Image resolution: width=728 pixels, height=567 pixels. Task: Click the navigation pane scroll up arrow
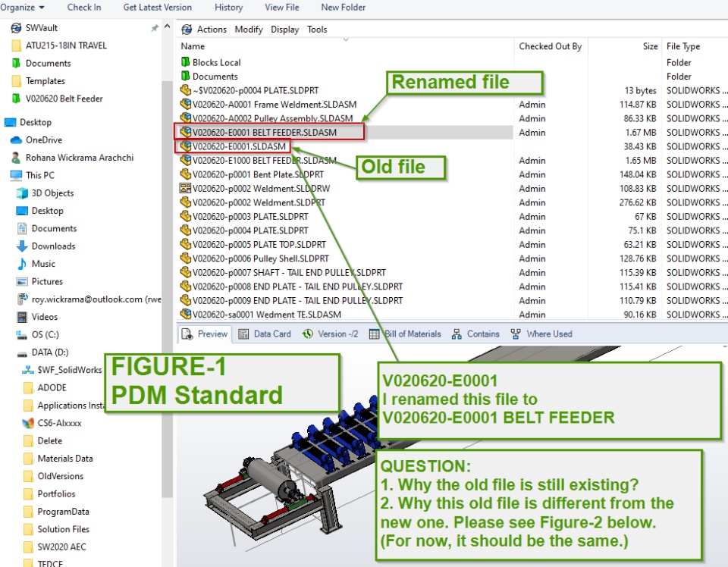(168, 27)
